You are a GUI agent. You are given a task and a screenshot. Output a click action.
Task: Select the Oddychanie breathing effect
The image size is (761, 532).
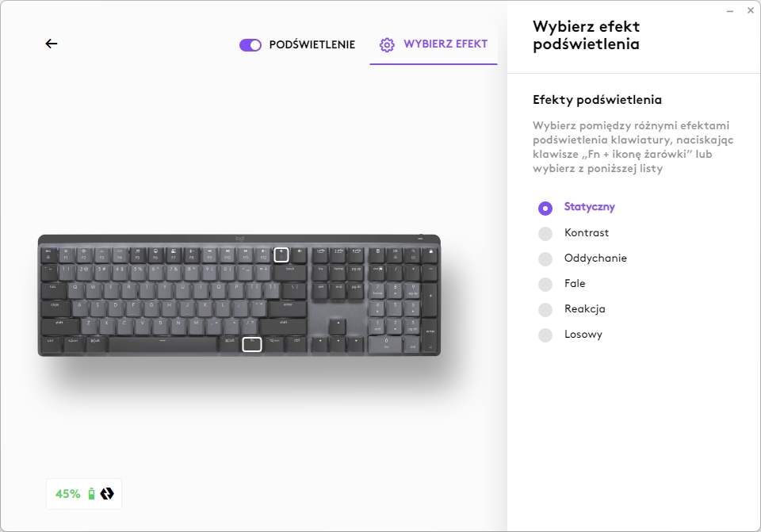tap(545, 258)
